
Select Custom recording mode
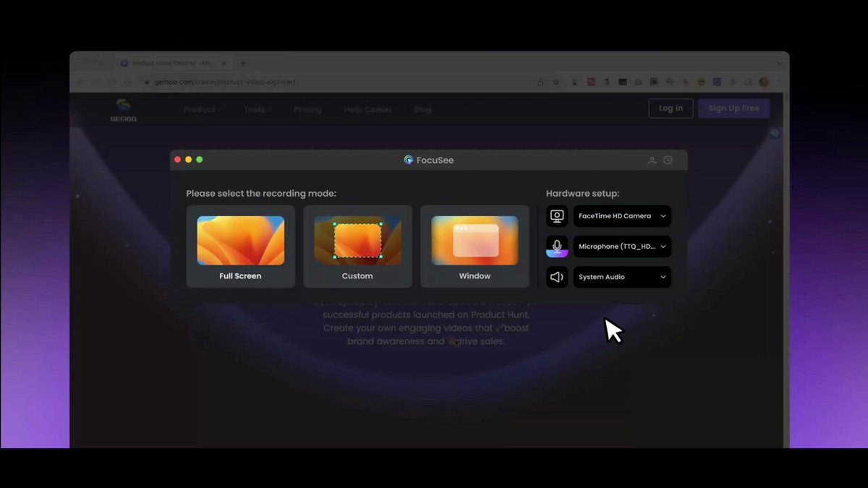(x=357, y=247)
